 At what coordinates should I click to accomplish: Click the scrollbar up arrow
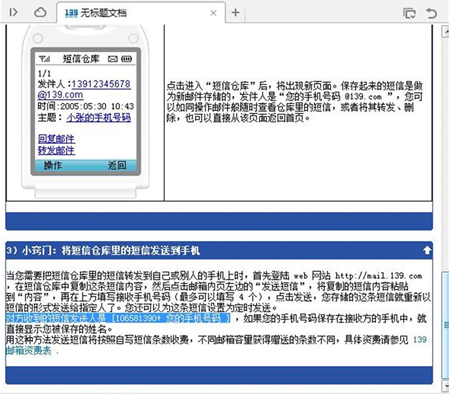pos(445,32)
